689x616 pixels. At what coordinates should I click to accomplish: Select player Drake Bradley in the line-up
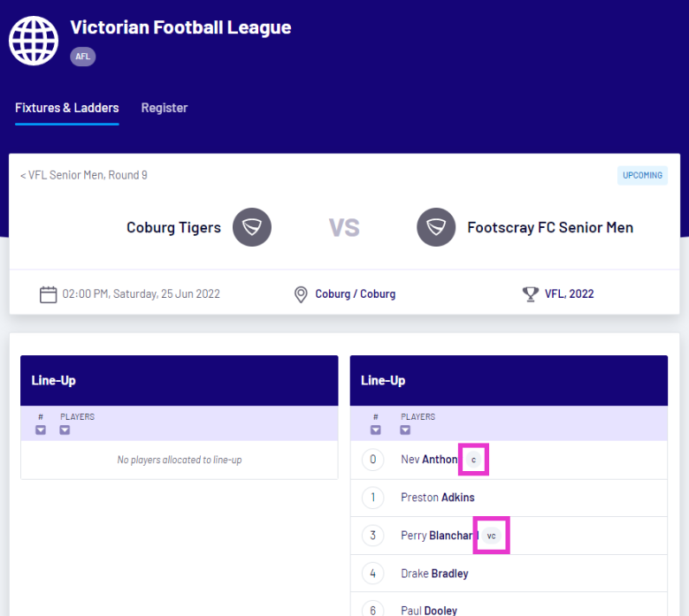pyautogui.click(x=434, y=574)
